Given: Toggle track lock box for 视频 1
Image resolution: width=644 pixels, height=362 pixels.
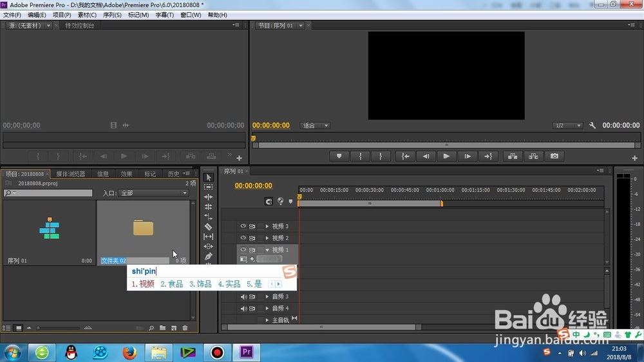Looking at the screenshot, I should [260, 249].
